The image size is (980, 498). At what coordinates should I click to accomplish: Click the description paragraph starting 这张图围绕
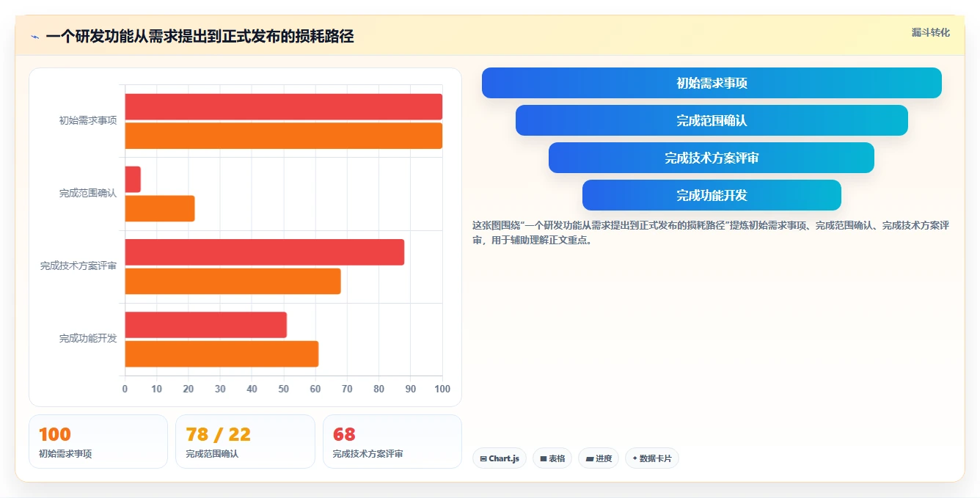[711, 232]
